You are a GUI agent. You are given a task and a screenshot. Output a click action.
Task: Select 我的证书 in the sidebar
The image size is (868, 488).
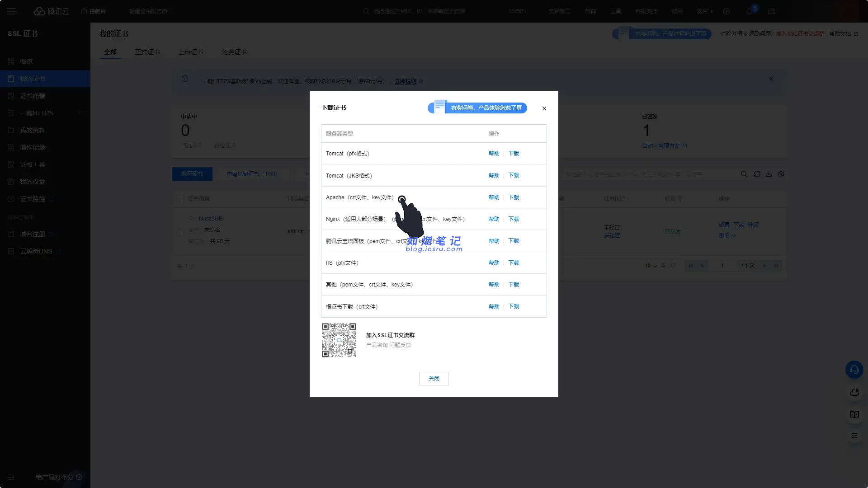point(45,79)
